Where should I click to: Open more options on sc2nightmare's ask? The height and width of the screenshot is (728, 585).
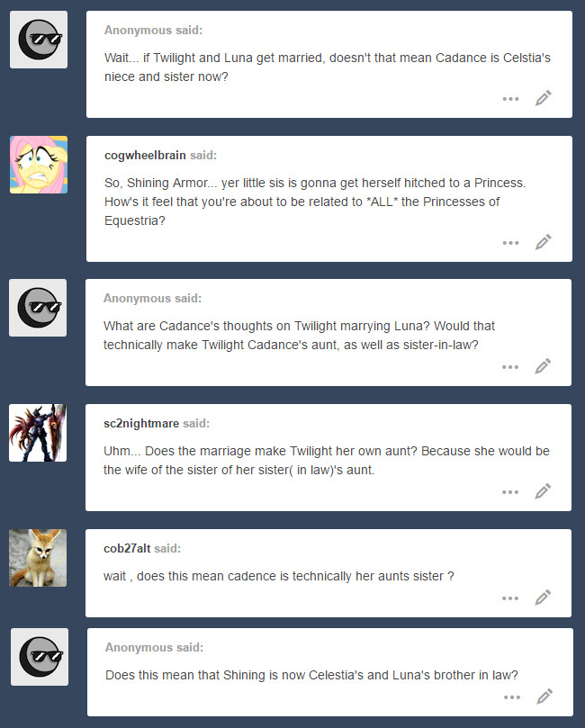click(x=510, y=492)
